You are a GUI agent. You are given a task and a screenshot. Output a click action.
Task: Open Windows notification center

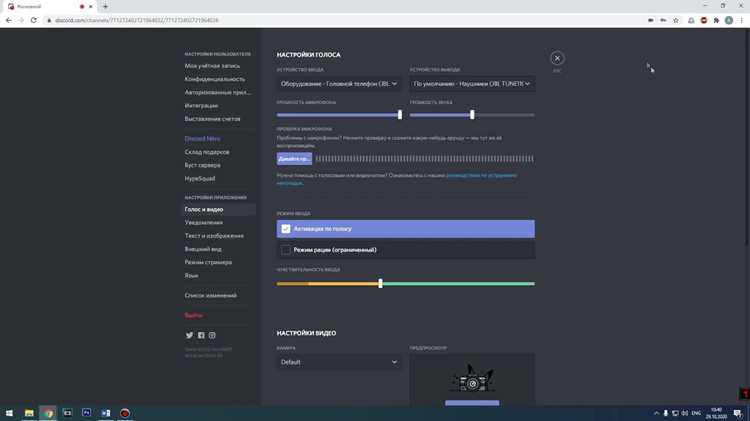pos(738,413)
